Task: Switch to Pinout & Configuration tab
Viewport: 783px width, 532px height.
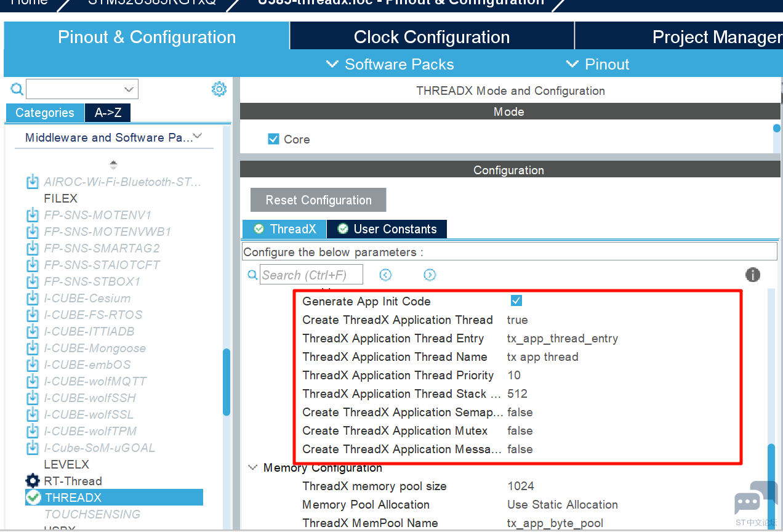Action: [147, 37]
